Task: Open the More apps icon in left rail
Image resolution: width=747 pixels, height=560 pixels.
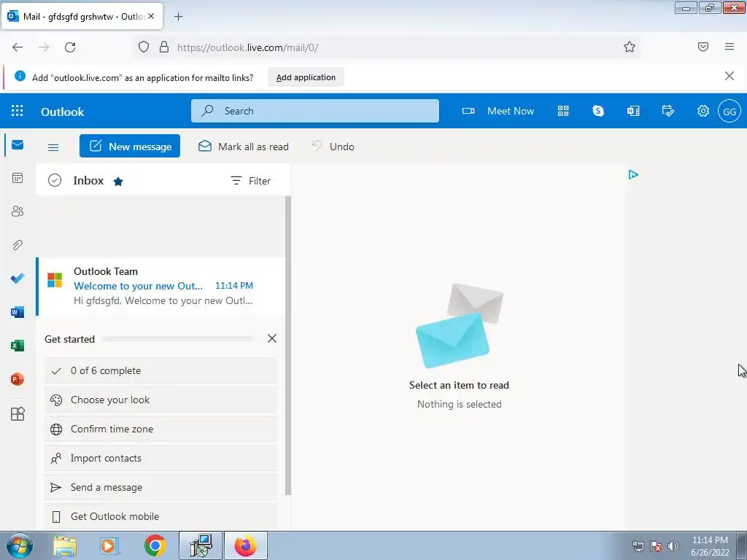Action: [x=18, y=414]
